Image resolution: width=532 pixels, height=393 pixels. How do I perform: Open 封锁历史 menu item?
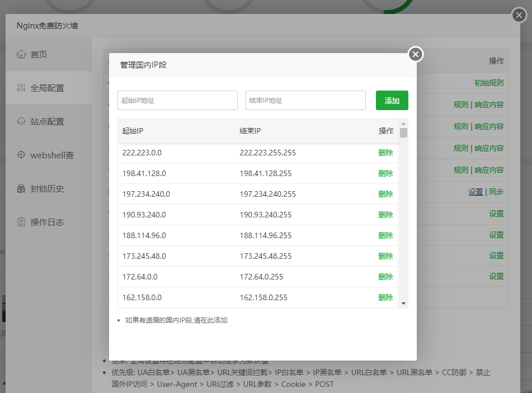pyautogui.click(x=49, y=188)
